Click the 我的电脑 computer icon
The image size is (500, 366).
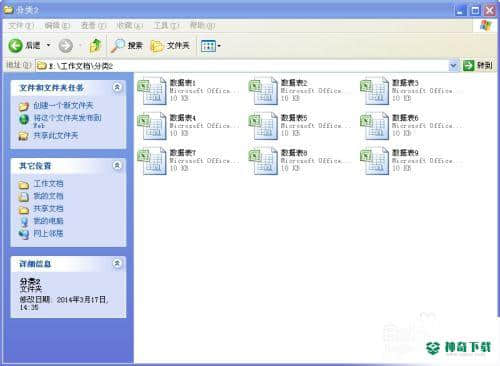click(x=24, y=222)
